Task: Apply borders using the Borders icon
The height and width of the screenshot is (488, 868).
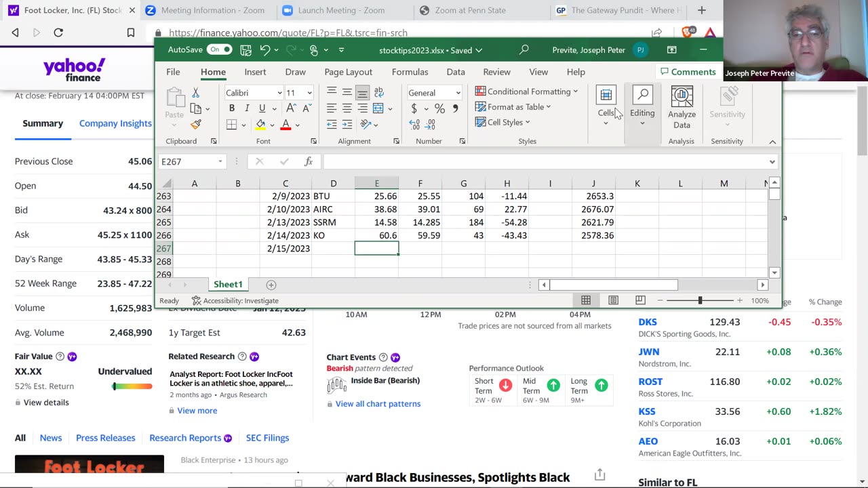Action: (232, 125)
